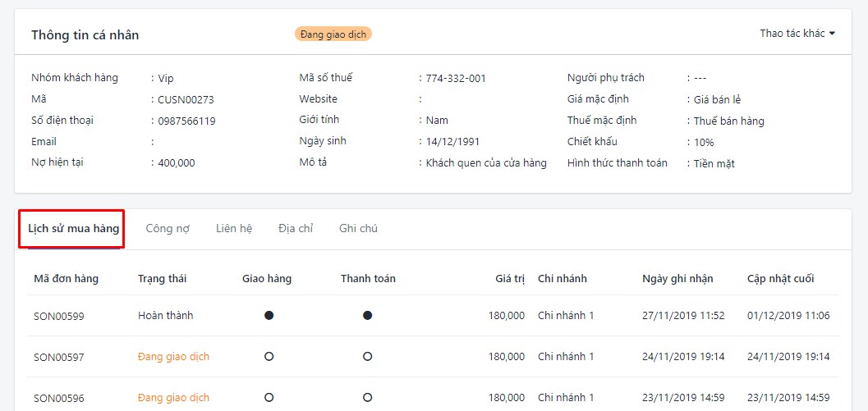Open order SON00599
Image resolution: width=868 pixels, height=411 pixels.
click(58, 316)
